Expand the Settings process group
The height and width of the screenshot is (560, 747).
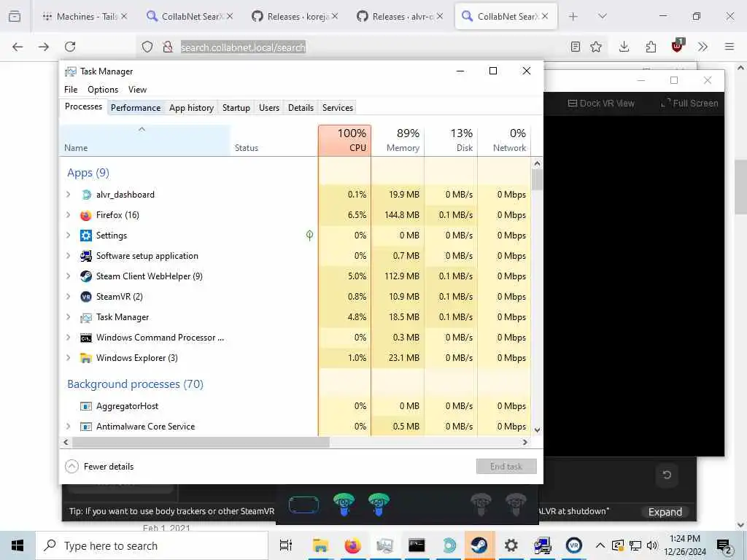pos(68,236)
